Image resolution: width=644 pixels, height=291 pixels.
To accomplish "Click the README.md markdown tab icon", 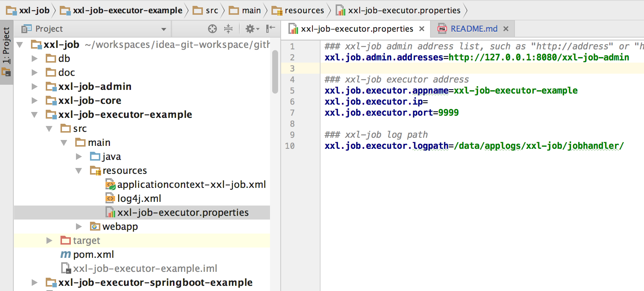I will click(442, 29).
